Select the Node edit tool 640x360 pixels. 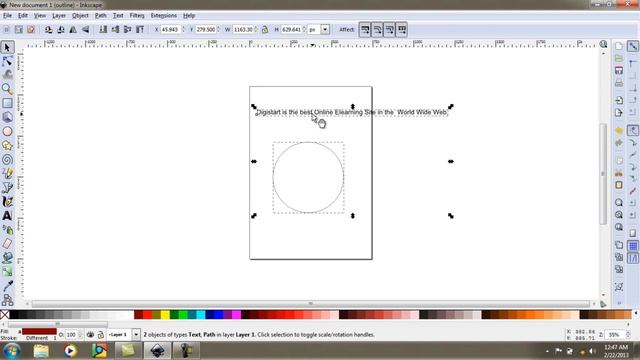coord(7,62)
